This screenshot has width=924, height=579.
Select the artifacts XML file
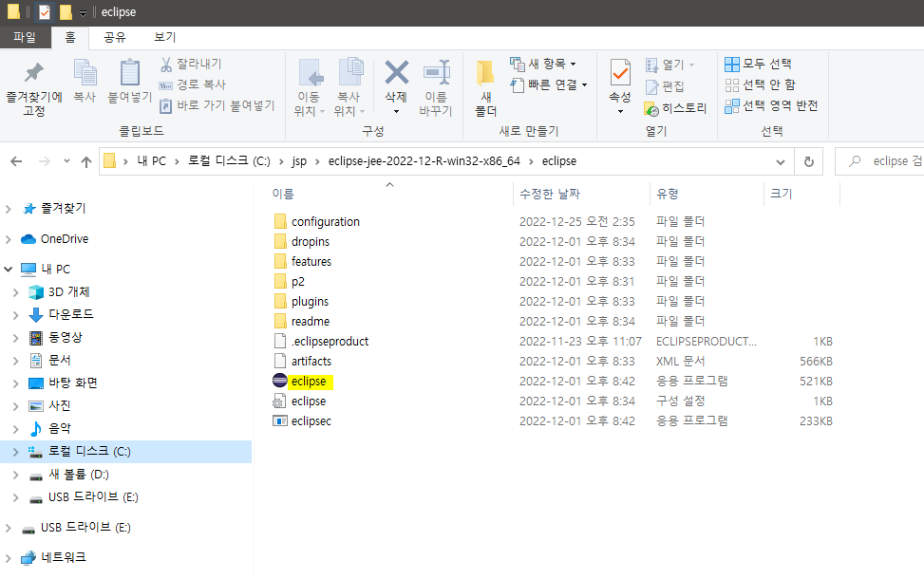pos(302,361)
